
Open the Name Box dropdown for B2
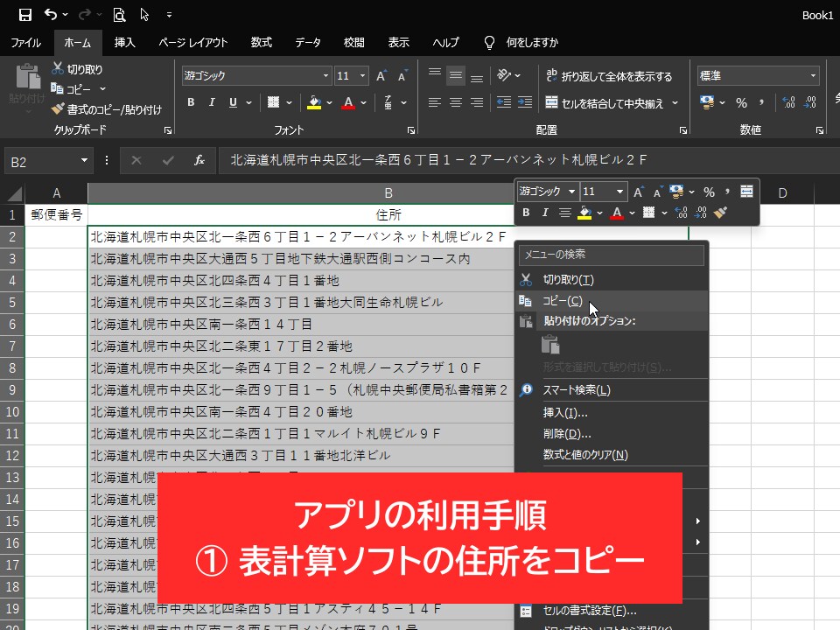84,161
